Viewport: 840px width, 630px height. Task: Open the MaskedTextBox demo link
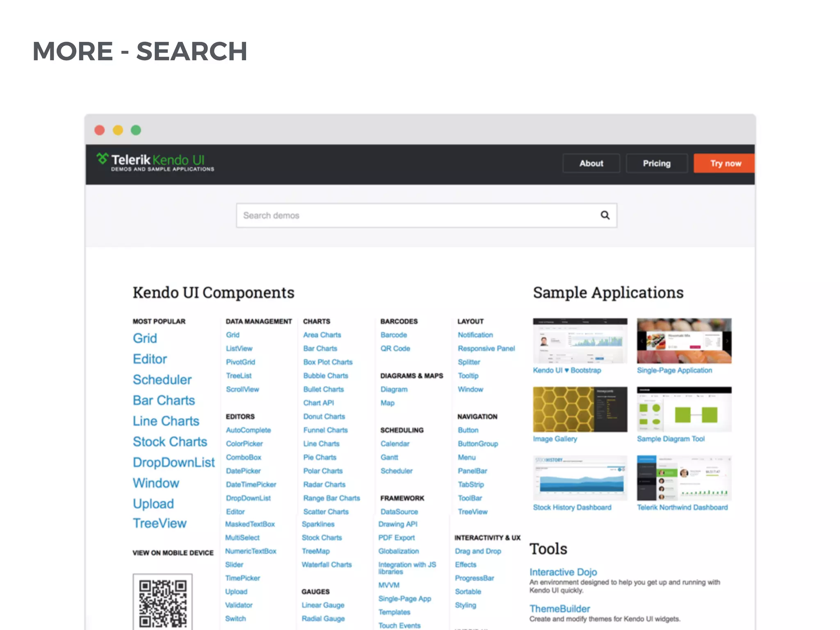tap(250, 524)
